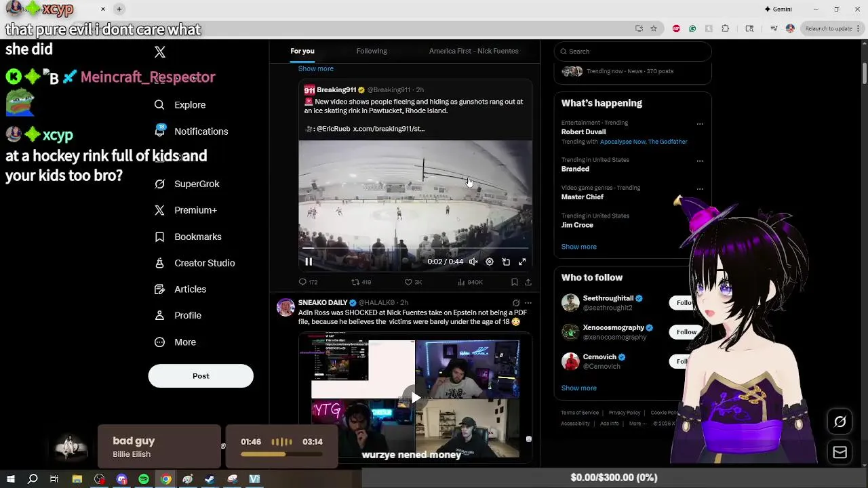Image resolution: width=868 pixels, height=488 pixels.
Task: Switch to America First - Nick Fuentes tab
Action: coord(473,51)
